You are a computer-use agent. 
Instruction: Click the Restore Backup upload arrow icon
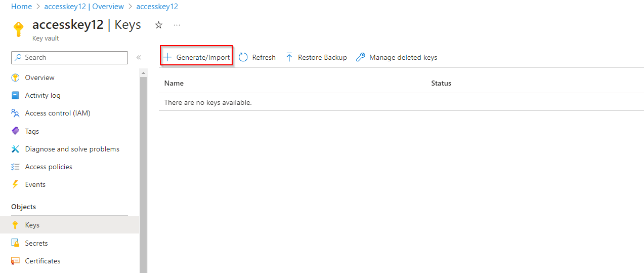(289, 57)
